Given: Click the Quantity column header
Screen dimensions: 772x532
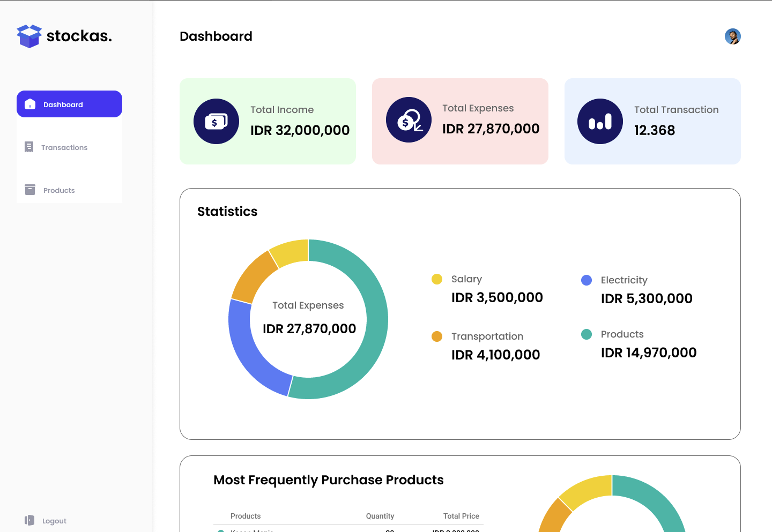Looking at the screenshot, I should (380, 516).
